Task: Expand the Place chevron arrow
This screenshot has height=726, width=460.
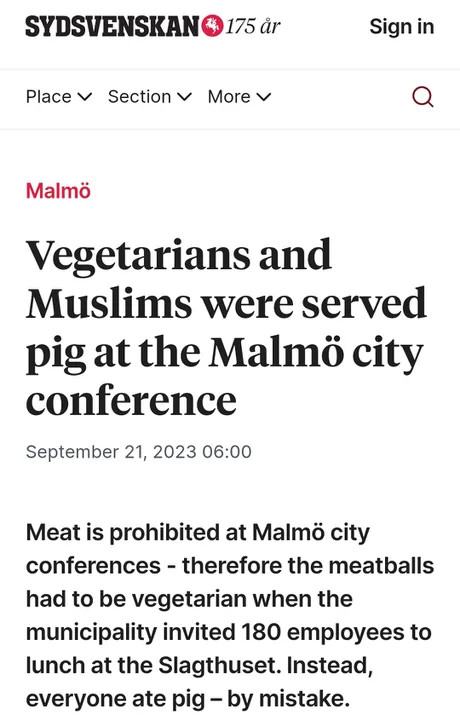Action: pyautogui.click(x=84, y=97)
